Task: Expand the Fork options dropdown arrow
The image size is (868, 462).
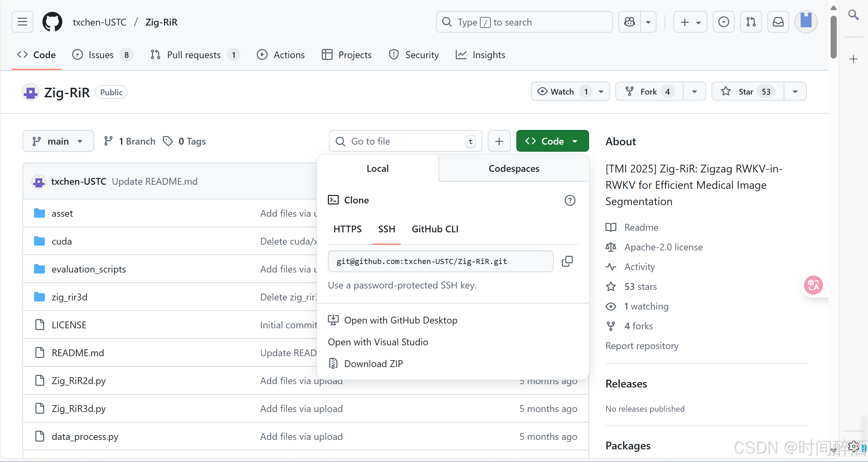Action: click(x=695, y=92)
